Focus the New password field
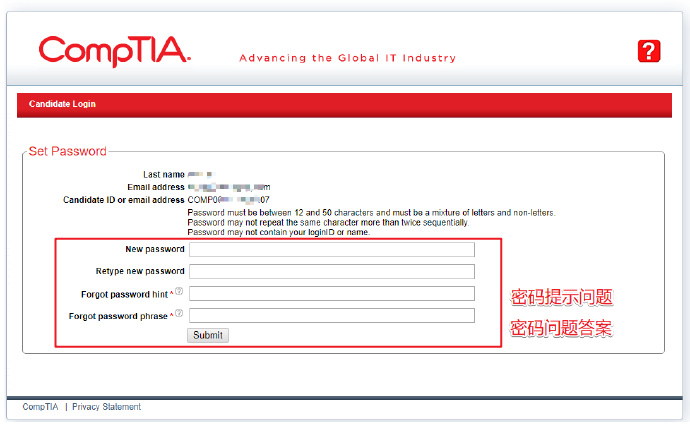Viewport: 690px width, 434px height. (332, 249)
